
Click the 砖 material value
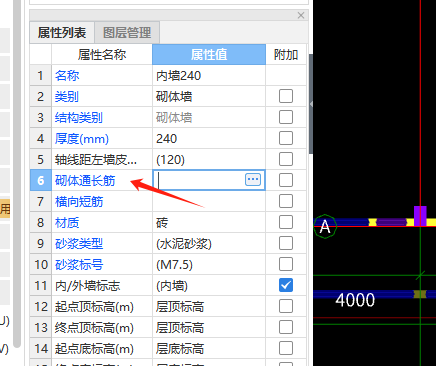[162, 223]
